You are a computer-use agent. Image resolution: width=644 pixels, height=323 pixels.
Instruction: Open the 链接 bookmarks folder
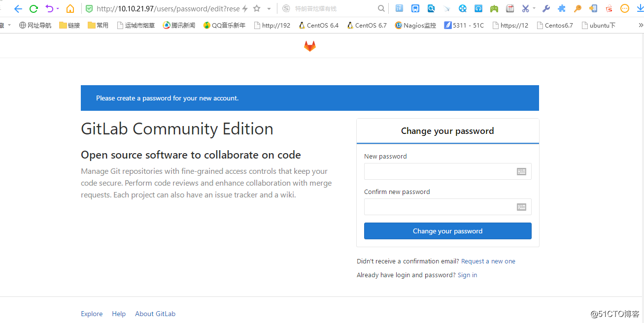tap(69, 25)
